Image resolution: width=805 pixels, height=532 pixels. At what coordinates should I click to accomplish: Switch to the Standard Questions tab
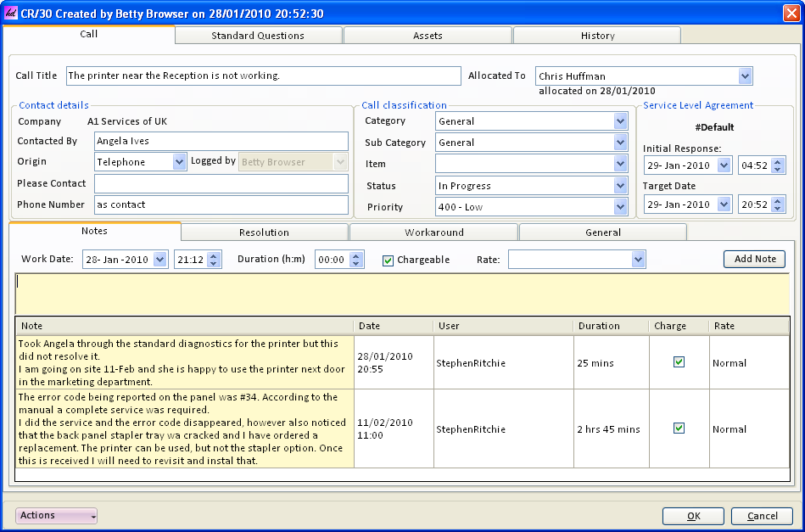258,36
